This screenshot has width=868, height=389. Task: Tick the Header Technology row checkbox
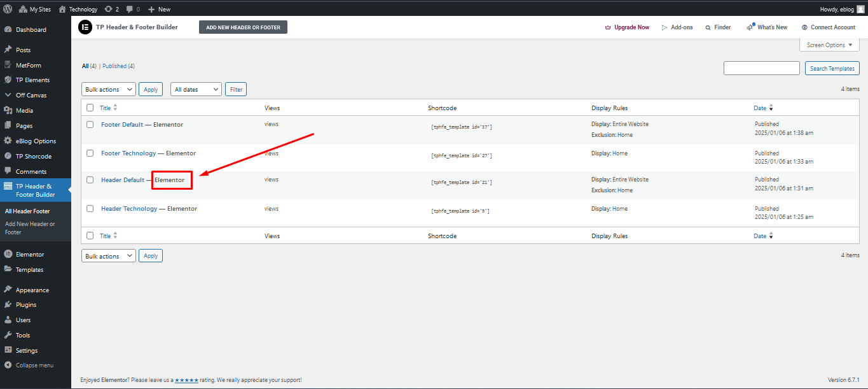point(90,209)
